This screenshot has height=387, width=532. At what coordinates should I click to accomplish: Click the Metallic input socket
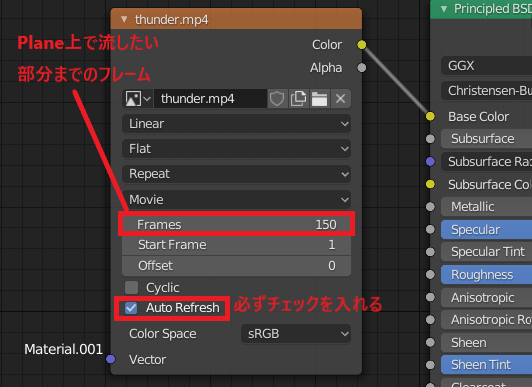[430, 207]
